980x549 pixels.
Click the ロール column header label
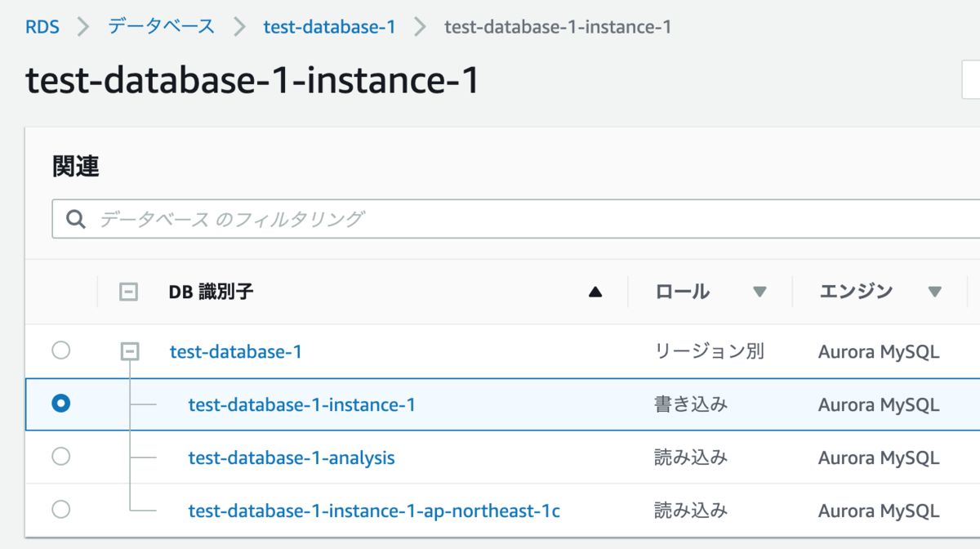pyautogui.click(x=683, y=292)
